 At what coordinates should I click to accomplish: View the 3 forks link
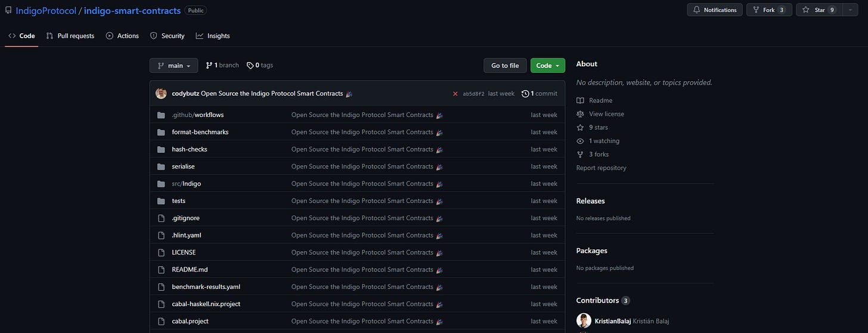(x=593, y=155)
